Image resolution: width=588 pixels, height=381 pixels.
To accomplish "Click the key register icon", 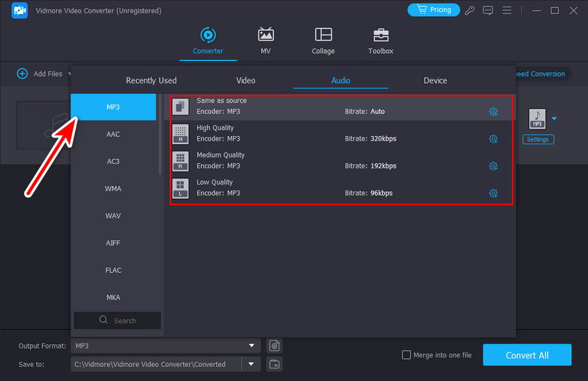I will [470, 10].
